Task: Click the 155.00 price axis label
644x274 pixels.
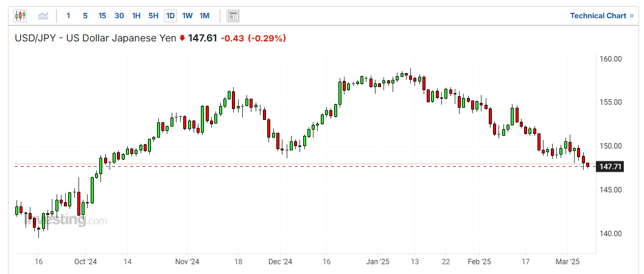Action: coord(611,102)
